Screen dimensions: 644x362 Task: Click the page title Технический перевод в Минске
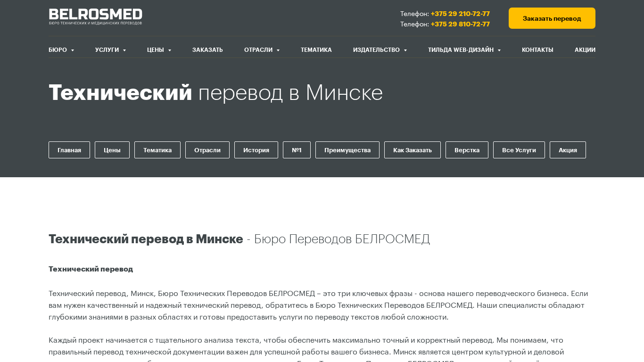pos(216,92)
